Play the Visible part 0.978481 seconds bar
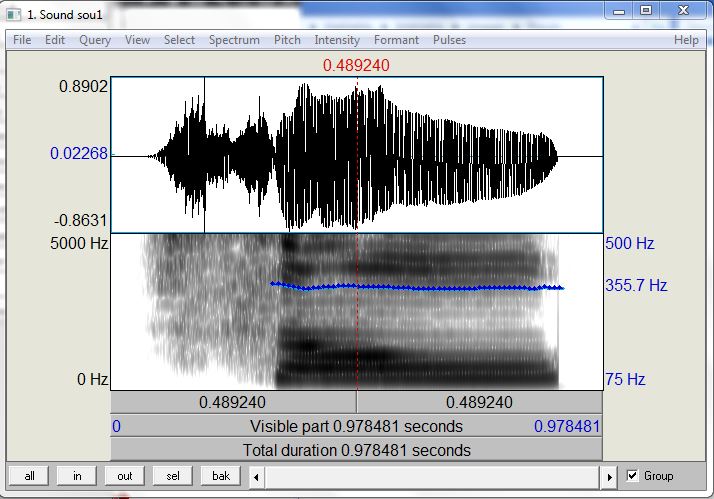Image resolution: width=714 pixels, height=499 pixels. click(x=357, y=426)
